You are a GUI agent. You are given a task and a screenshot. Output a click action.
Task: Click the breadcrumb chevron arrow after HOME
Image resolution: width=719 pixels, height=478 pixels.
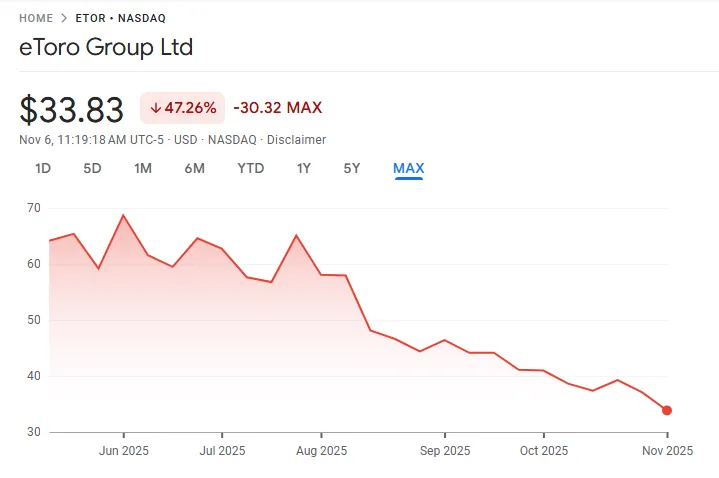[x=64, y=18]
